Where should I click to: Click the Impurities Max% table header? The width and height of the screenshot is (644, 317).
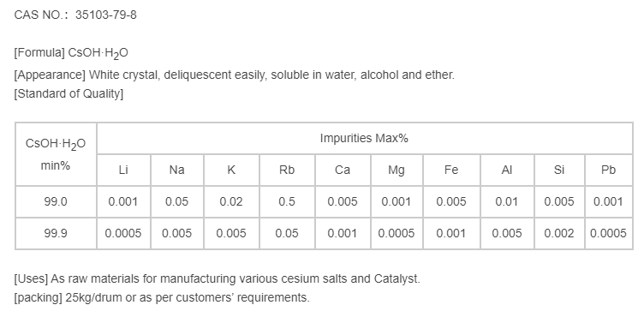(x=364, y=138)
